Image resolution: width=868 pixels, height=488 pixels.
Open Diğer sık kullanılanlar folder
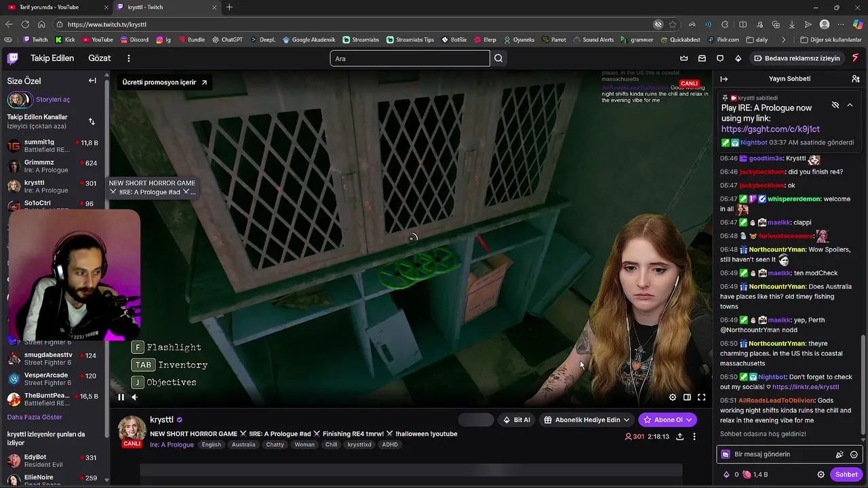[x=831, y=40]
